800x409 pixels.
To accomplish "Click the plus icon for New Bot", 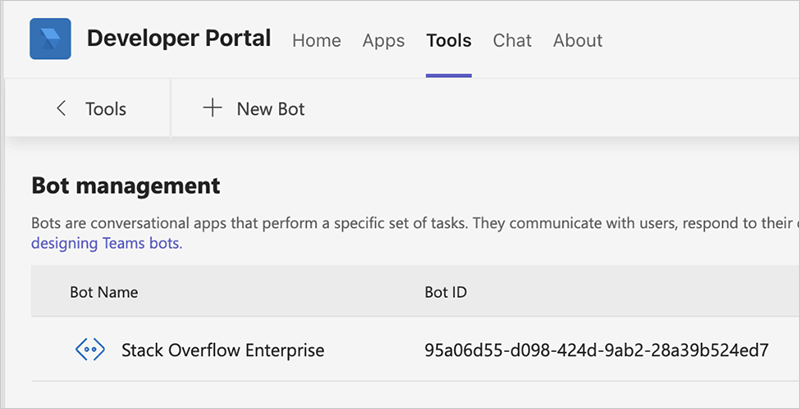I will click(x=212, y=109).
